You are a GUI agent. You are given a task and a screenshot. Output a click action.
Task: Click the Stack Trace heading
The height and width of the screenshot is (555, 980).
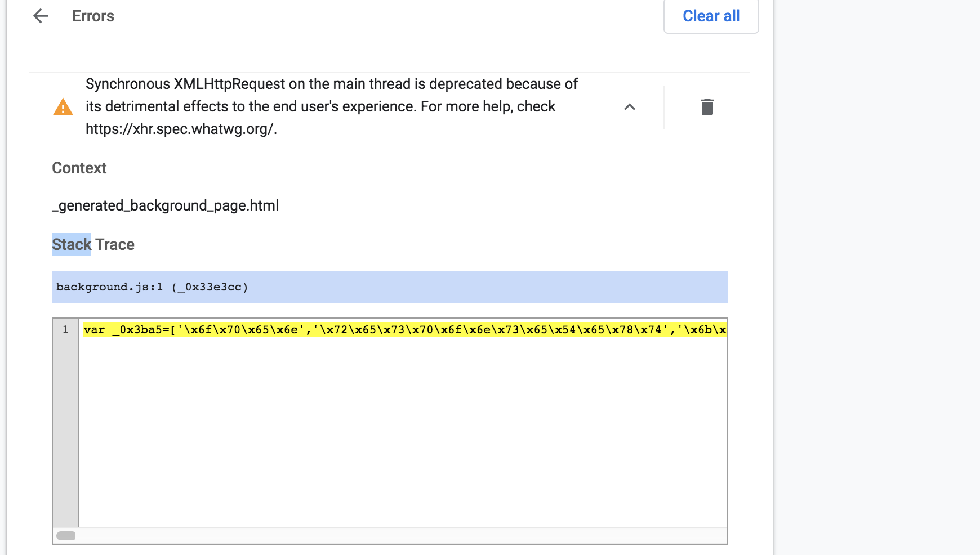(x=93, y=244)
